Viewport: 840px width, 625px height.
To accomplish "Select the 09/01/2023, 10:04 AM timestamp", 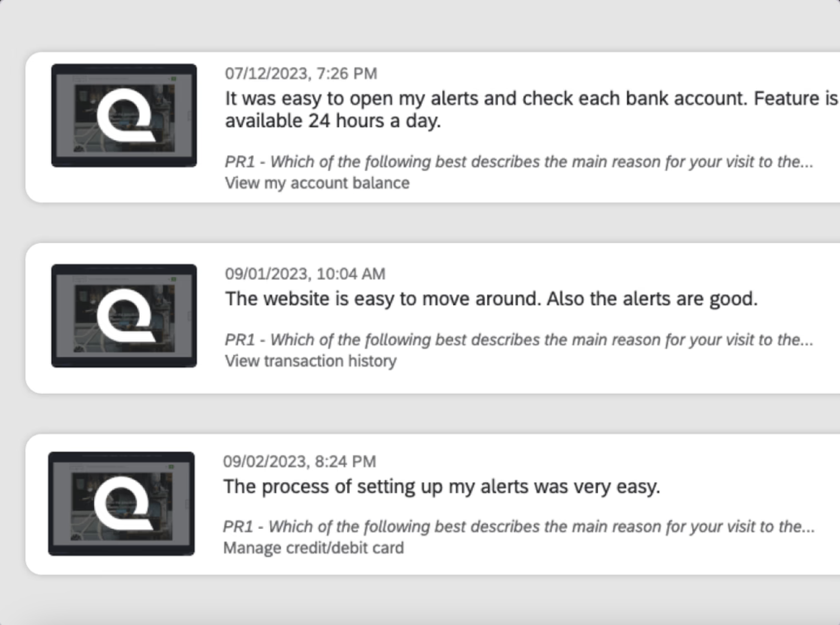I will coord(305,274).
